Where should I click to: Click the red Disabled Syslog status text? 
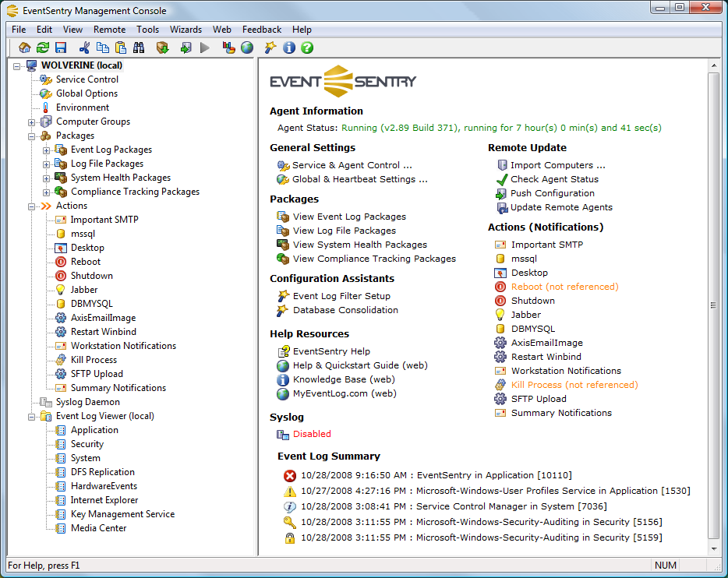click(312, 434)
